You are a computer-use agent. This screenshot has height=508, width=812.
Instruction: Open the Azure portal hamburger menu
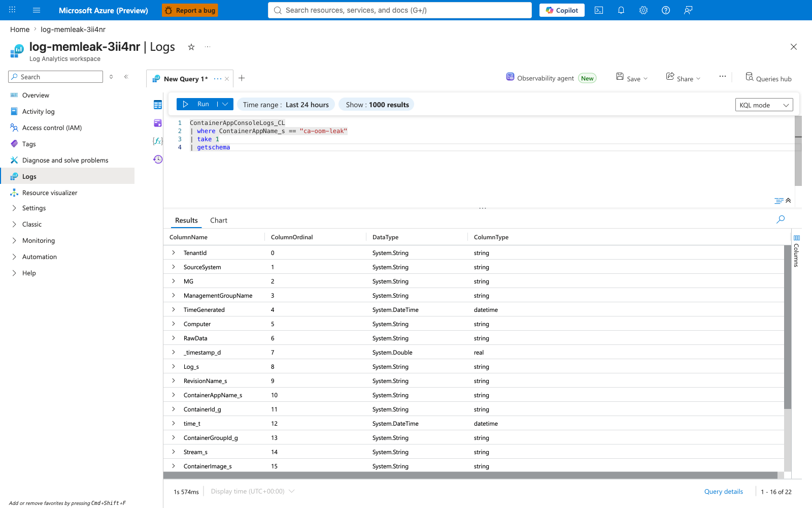point(37,10)
